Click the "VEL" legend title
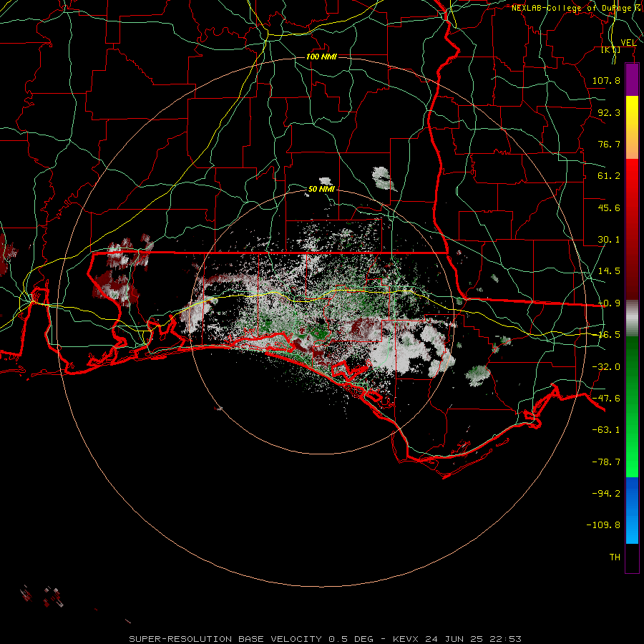The height and width of the screenshot is (644, 644). [629, 42]
